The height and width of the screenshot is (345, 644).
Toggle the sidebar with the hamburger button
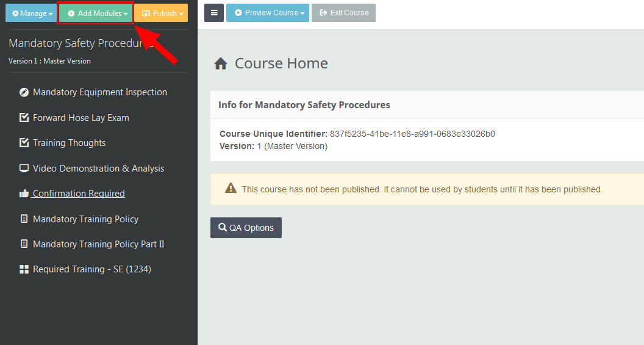click(214, 13)
